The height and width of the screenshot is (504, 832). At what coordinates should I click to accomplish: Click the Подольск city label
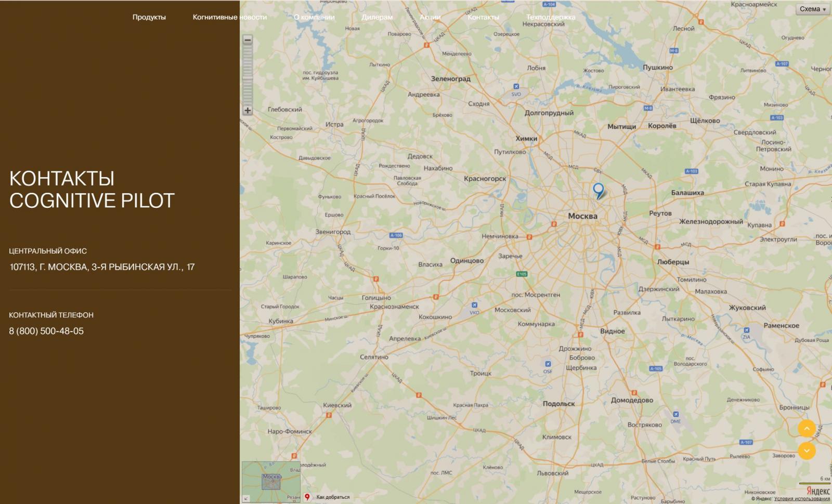[x=559, y=404]
